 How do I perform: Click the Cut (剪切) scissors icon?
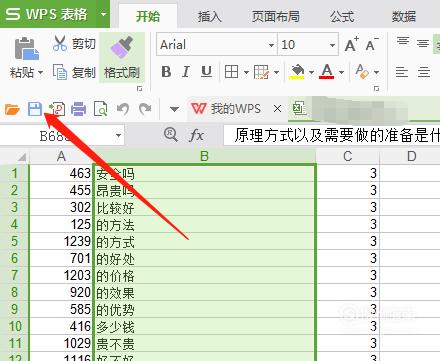click(x=60, y=43)
